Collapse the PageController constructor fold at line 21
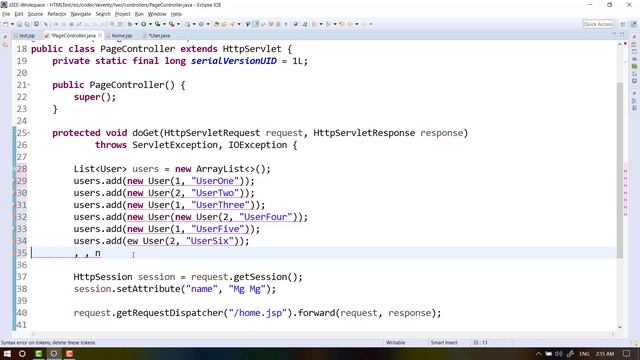 click(29, 85)
